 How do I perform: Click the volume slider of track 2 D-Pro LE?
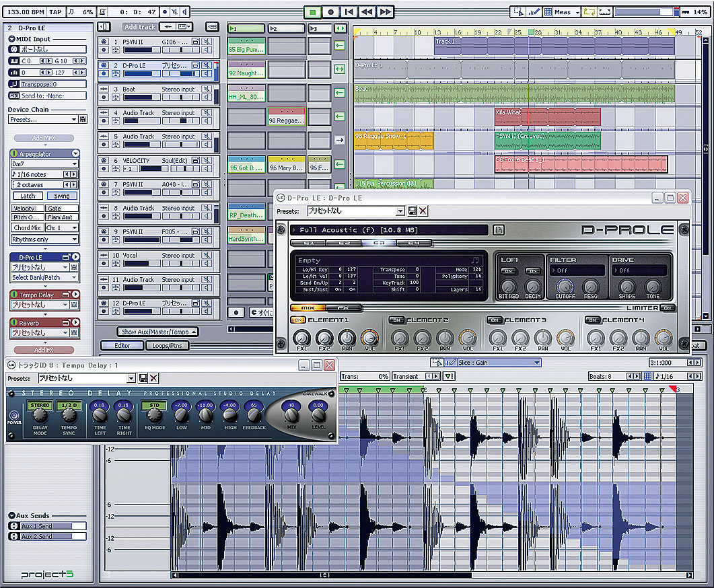141,73
